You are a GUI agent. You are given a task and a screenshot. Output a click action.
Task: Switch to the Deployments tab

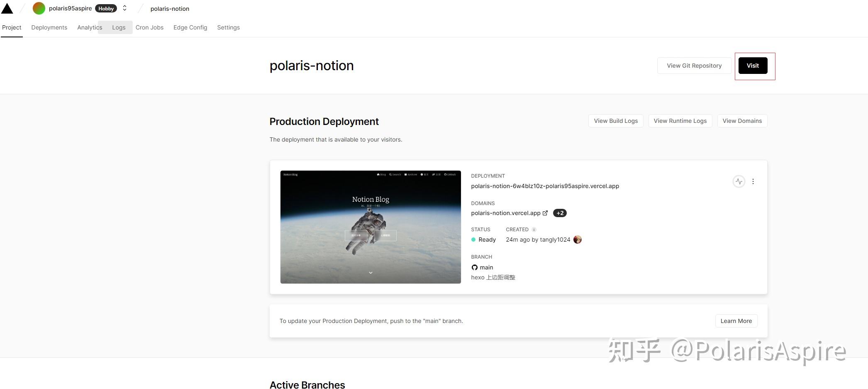[x=49, y=27]
